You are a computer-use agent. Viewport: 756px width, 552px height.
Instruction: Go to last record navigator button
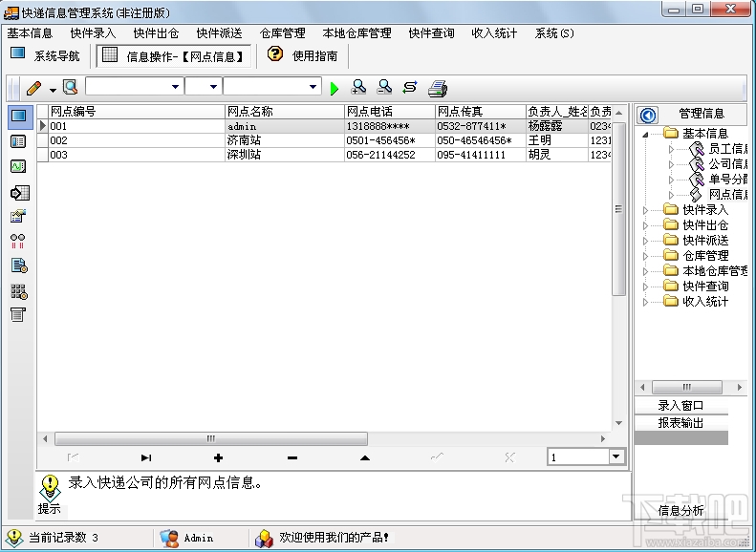coord(146,457)
